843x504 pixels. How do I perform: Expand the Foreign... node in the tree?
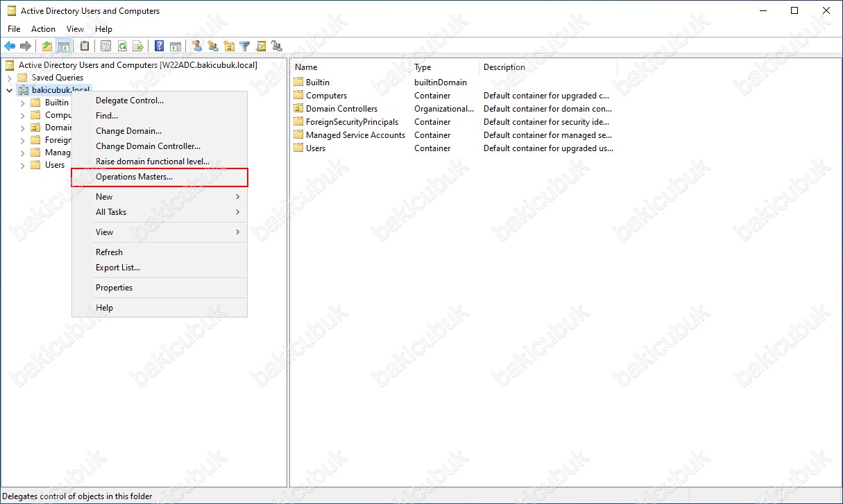tap(22, 140)
